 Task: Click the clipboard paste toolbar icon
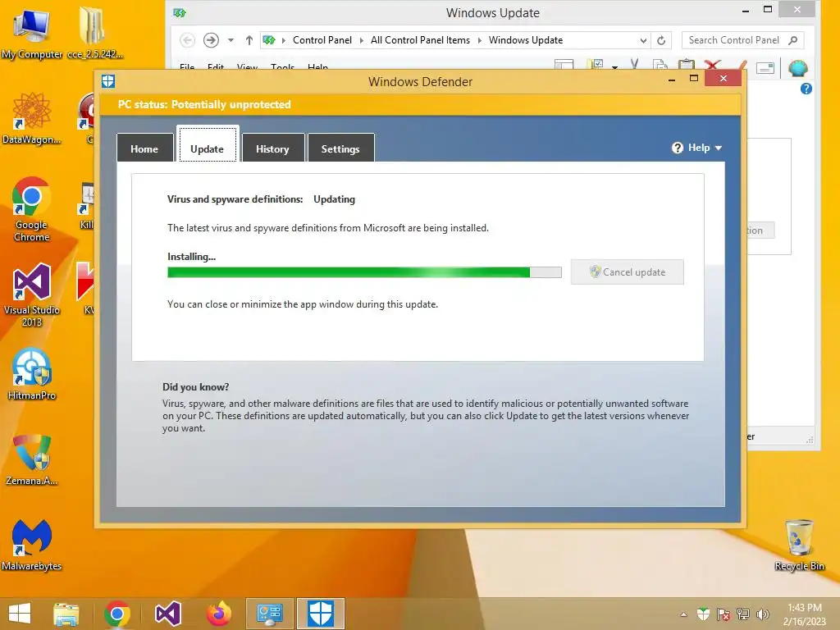click(687, 66)
